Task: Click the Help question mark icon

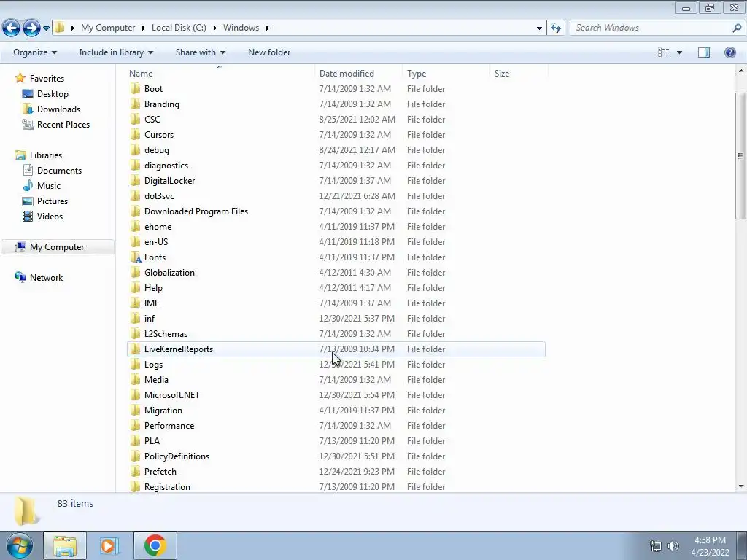Action: (729, 52)
